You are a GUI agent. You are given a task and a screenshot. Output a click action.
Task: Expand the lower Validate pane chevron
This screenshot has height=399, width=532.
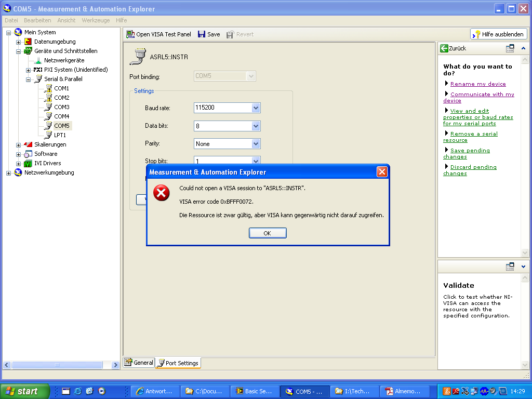tap(523, 267)
